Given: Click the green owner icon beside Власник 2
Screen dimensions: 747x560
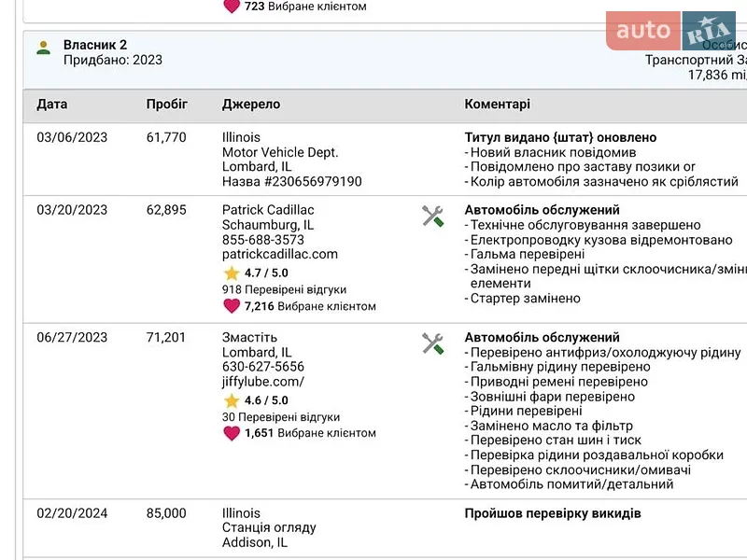Looking at the screenshot, I should (x=43, y=48).
